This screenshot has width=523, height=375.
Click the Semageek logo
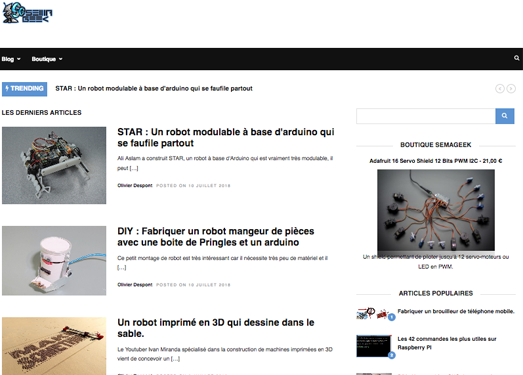[27, 13]
